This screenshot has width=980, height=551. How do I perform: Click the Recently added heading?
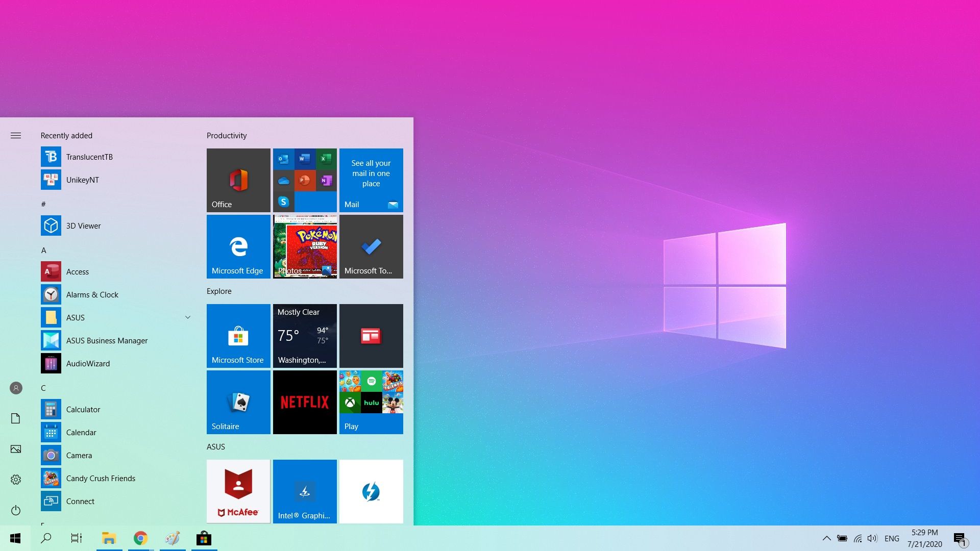pos(66,135)
